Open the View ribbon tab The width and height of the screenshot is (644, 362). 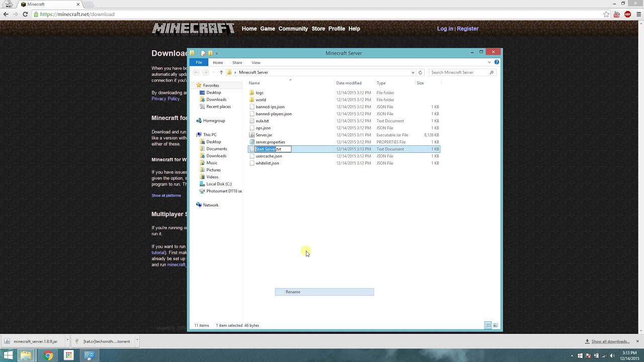click(256, 63)
